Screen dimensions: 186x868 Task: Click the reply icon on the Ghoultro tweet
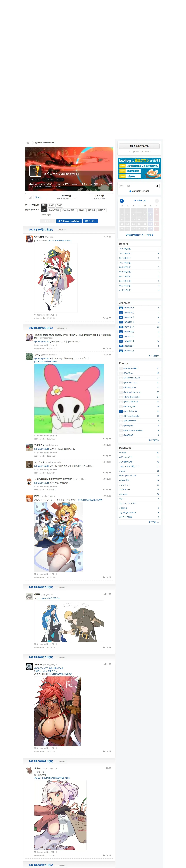click(x=104, y=318)
